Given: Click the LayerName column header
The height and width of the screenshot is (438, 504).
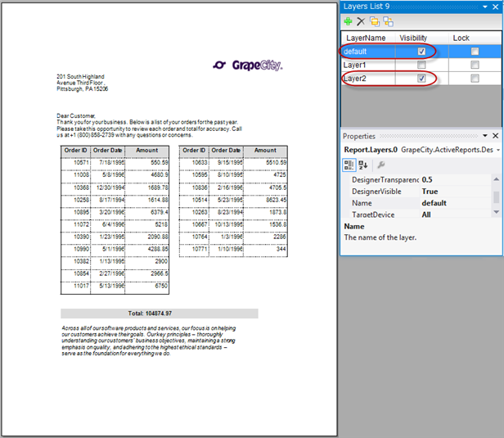Looking at the screenshot, I should pyautogui.click(x=368, y=38).
